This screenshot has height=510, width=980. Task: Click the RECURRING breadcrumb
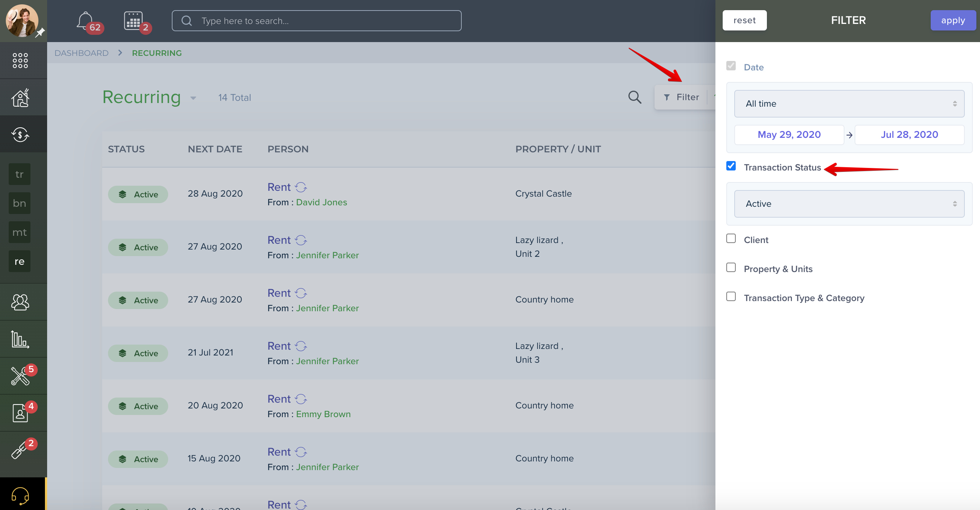pyautogui.click(x=157, y=53)
